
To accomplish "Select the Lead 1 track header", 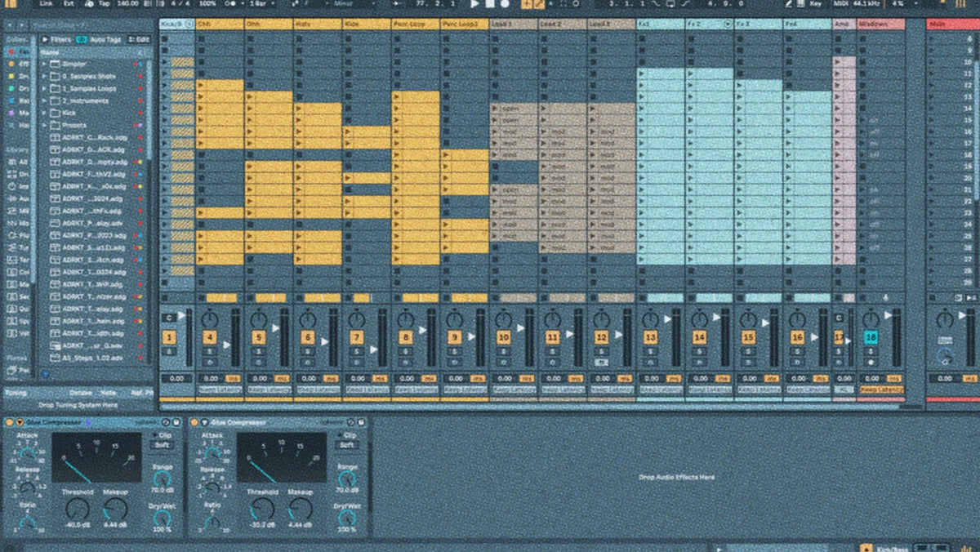I will (513, 24).
